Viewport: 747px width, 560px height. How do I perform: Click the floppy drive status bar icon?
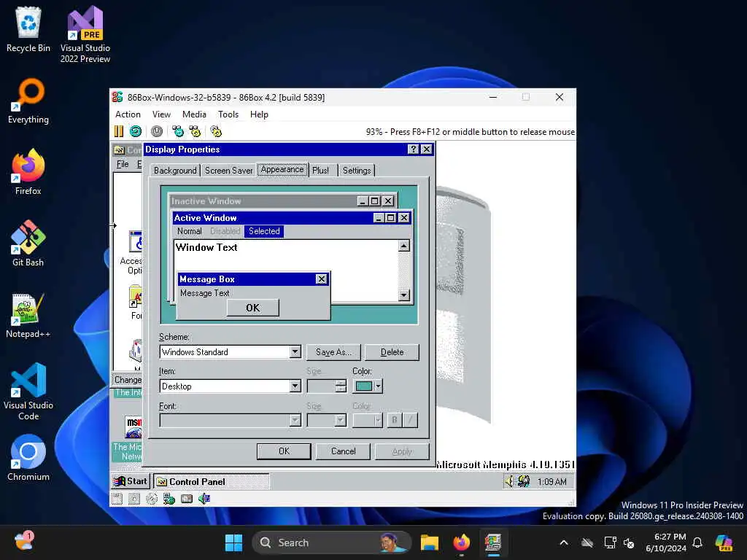click(117, 499)
